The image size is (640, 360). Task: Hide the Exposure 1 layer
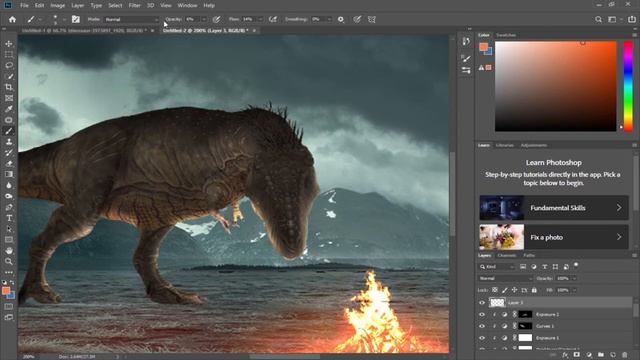(x=482, y=338)
